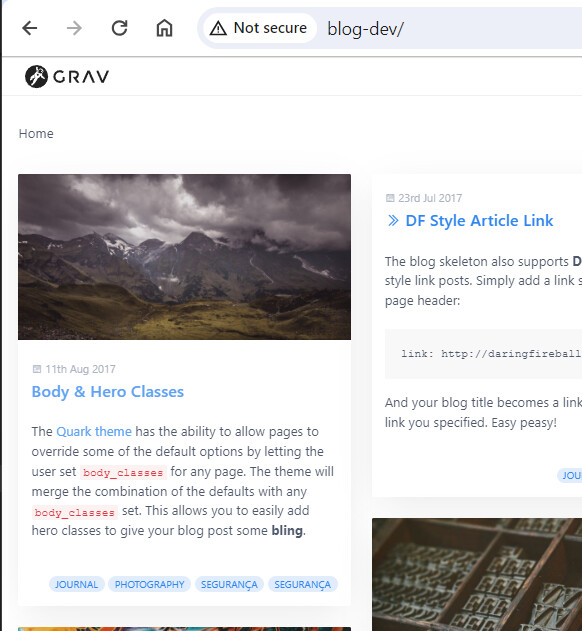Screen dimensions: 582x631
Task: Select the Home breadcrumb link
Action: (36, 134)
